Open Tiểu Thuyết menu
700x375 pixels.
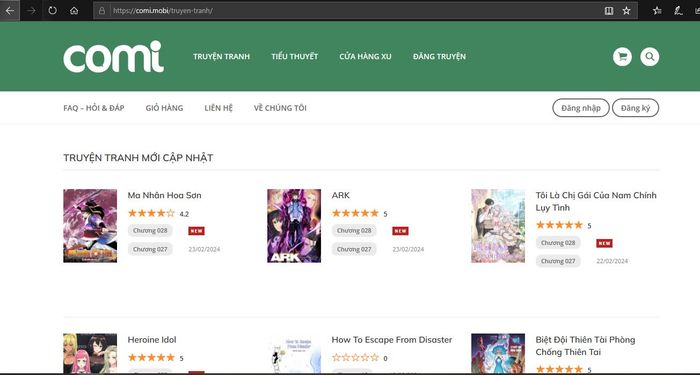point(295,57)
